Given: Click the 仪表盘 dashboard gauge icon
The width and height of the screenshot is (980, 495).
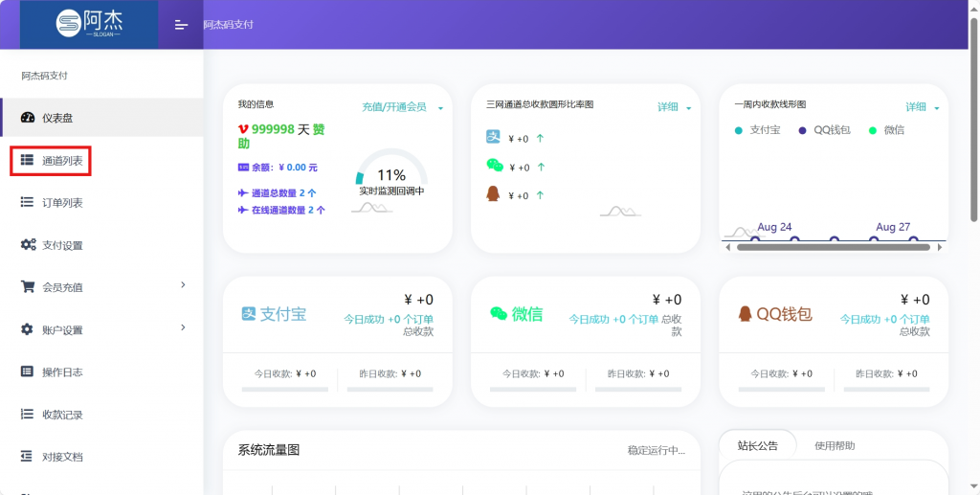Looking at the screenshot, I should tap(28, 118).
